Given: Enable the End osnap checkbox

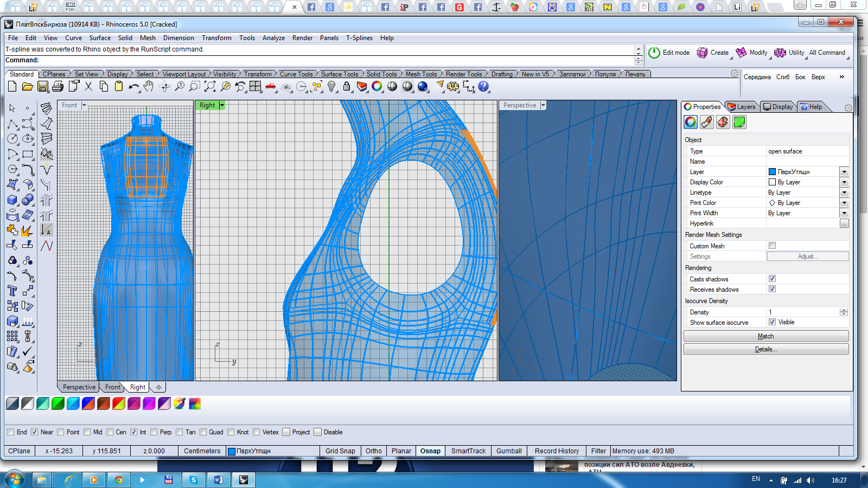Looking at the screenshot, I should (11, 432).
